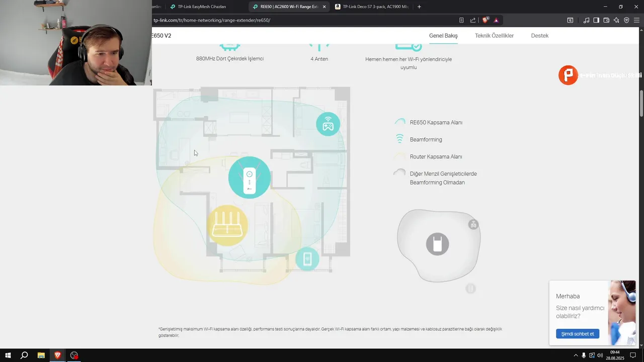This screenshot has height=362, width=644.
Task: Open the volume control in system tray
Action: (x=600, y=355)
